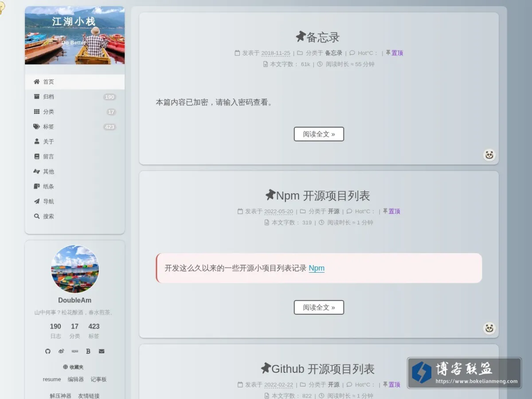Open 开源 category link on Github post
The height and width of the screenshot is (399, 532).
coord(334,384)
